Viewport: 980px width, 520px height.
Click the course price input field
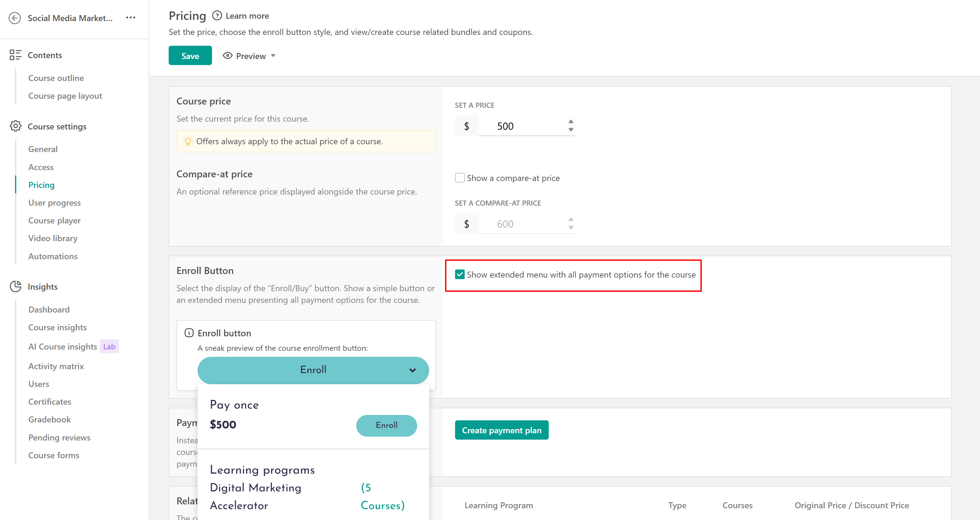(x=521, y=126)
